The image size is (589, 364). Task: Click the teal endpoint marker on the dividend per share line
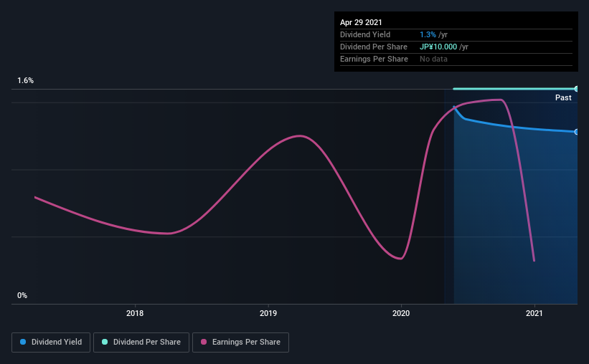click(576, 89)
